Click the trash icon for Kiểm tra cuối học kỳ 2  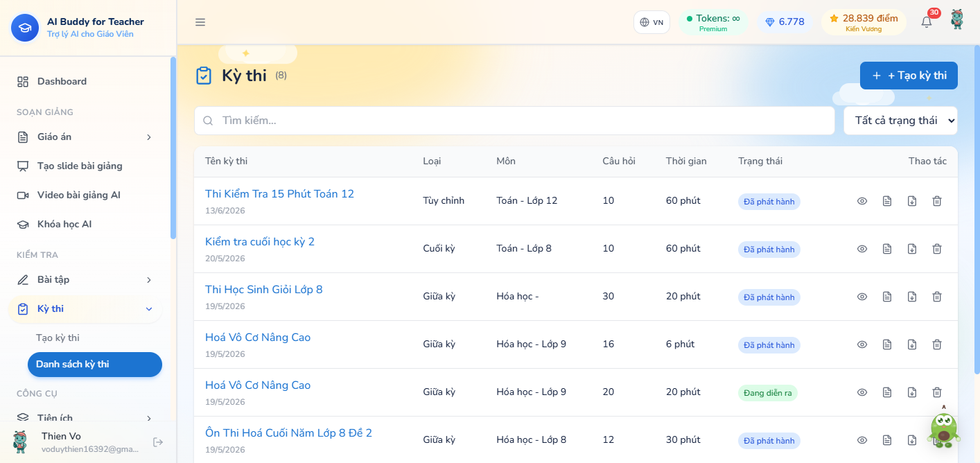point(937,249)
